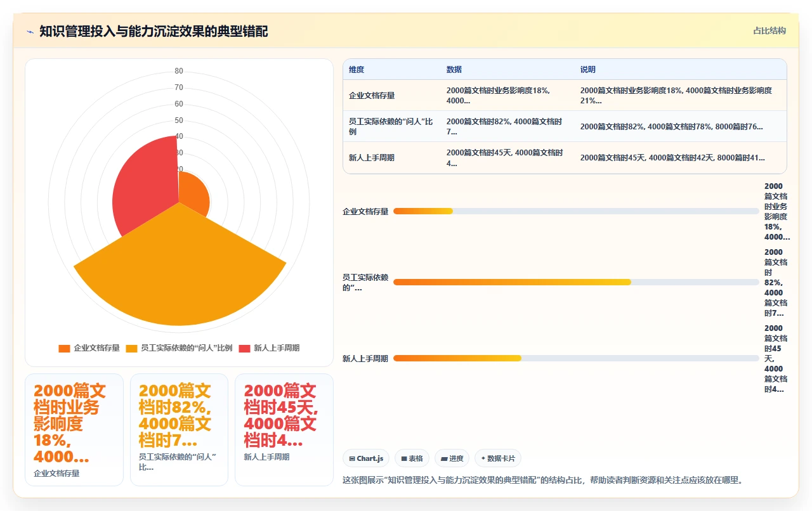The image size is (812, 511).
Task: Click the 进度 tag button
Action: click(x=452, y=458)
